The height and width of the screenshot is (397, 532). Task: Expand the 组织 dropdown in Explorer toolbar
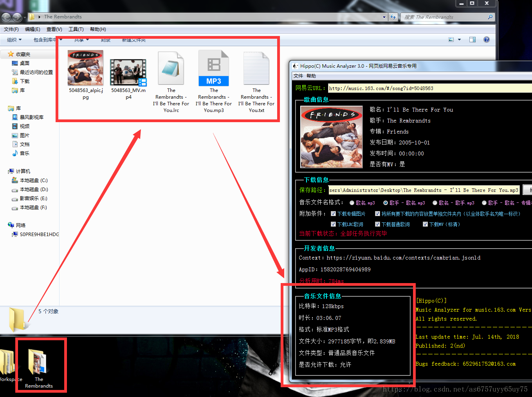coord(14,40)
